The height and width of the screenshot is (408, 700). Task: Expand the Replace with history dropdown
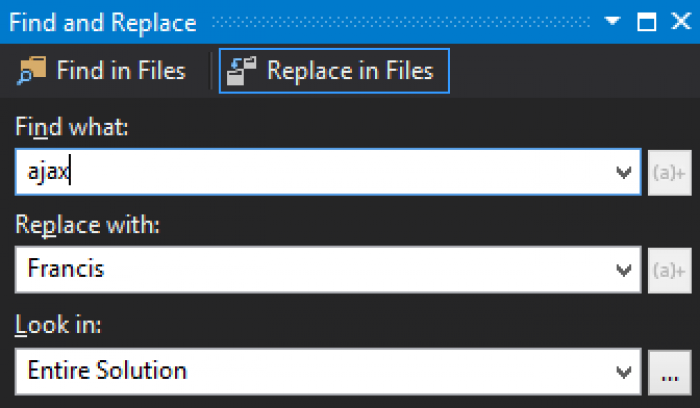tap(624, 270)
